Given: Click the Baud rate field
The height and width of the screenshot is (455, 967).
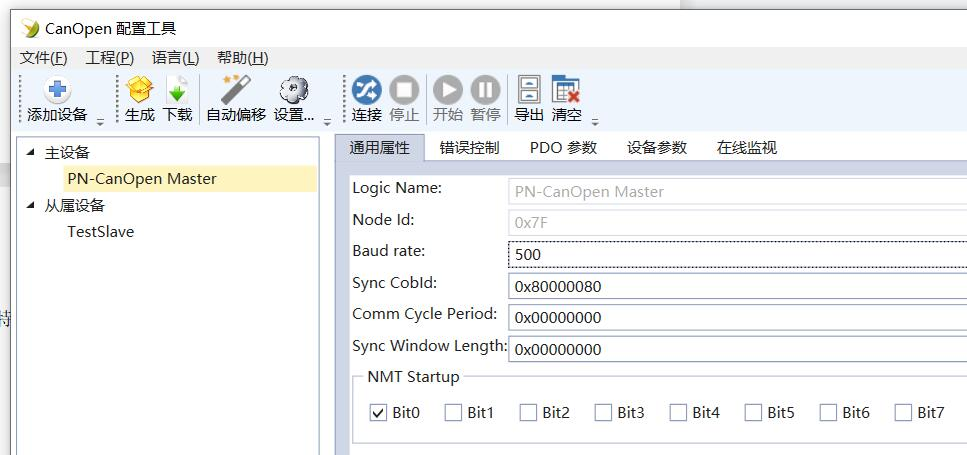Looking at the screenshot, I should click(737, 254).
